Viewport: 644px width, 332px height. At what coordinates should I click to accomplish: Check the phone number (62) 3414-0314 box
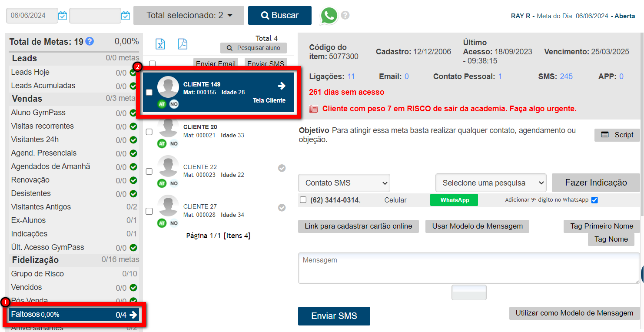point(303,200)
